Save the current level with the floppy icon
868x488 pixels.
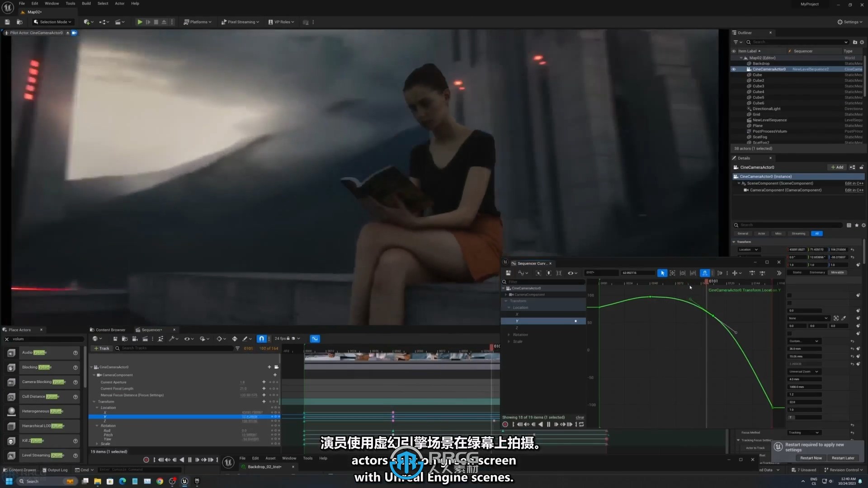7,22
